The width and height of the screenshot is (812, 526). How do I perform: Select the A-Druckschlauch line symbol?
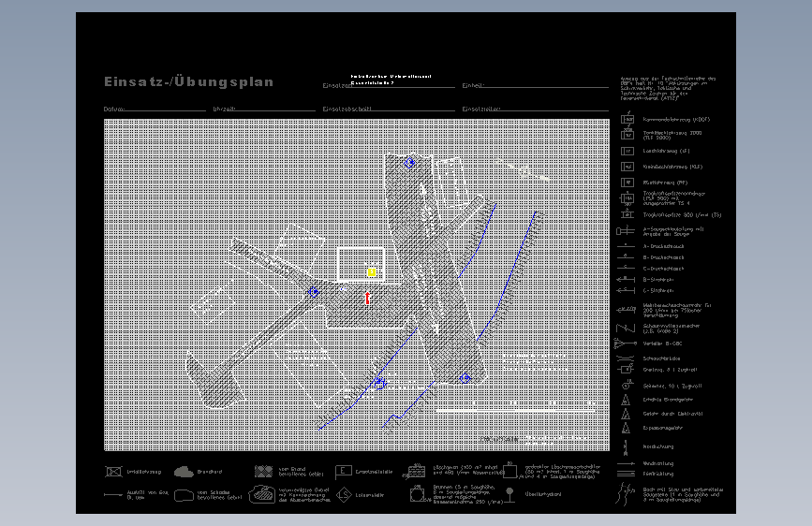click(625, 246)
